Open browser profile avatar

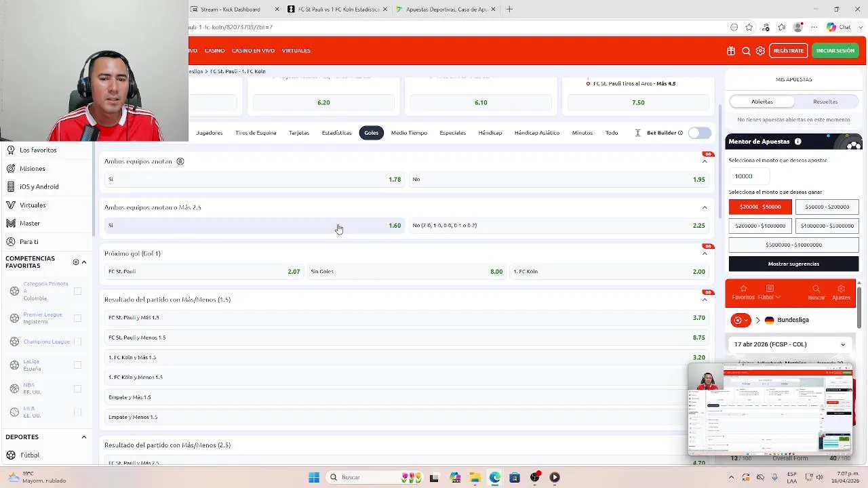tap(798, 27)
